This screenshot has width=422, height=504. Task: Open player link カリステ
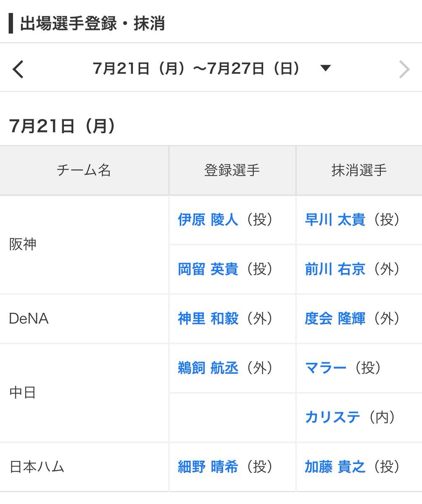332,417
